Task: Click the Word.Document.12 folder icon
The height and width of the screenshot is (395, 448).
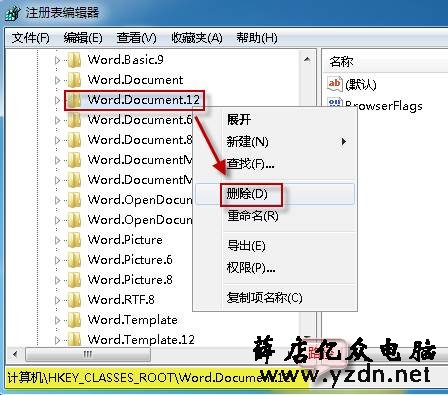Action: point(74,100)
